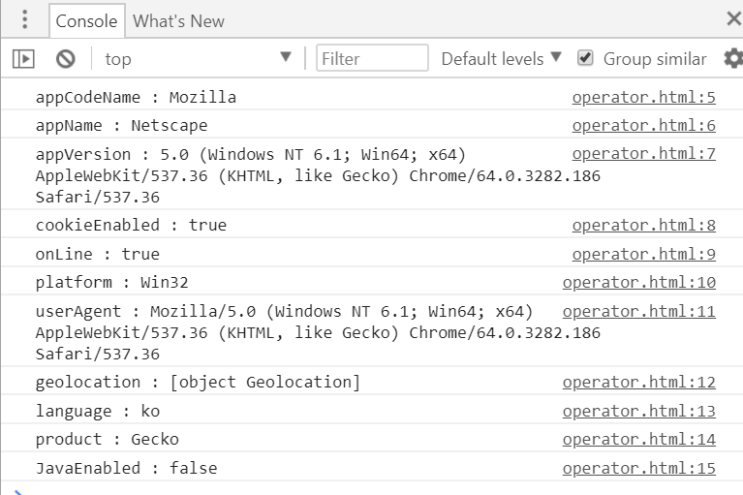Select the geolocation log message
The height and width of the screenshot is (495, 743).
(198, 382)
